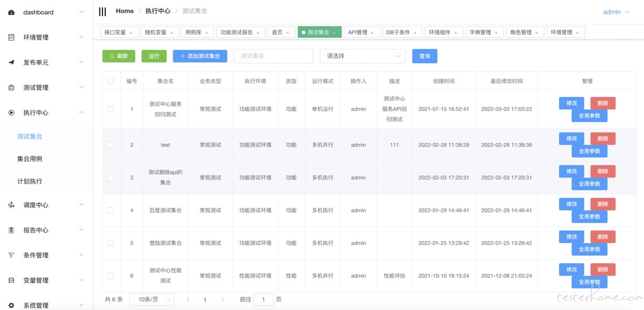Click the 测试管理 sidebar icon
Screen dimensions: 644x310
(x=12, y=87)
